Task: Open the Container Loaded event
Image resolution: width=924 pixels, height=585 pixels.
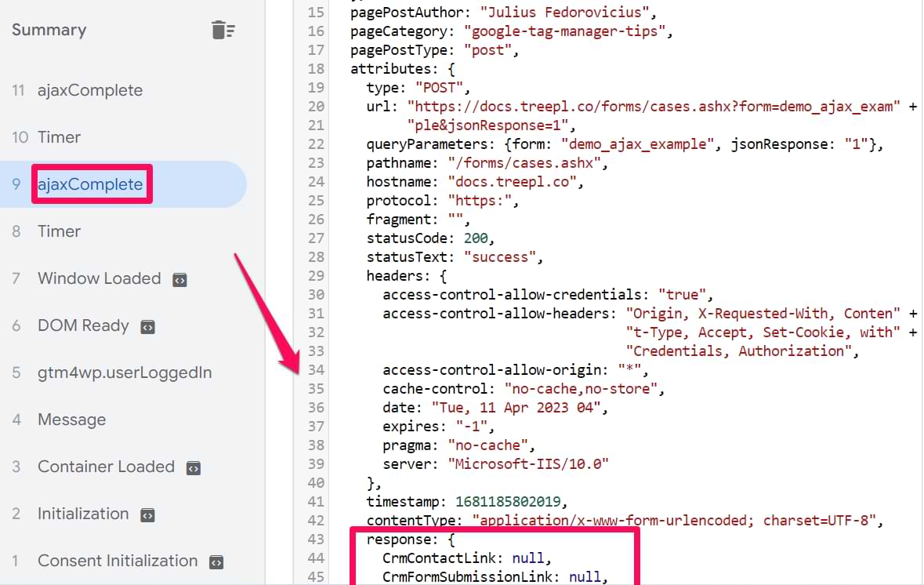Action: pyautogui.click(x=106, y=467)
